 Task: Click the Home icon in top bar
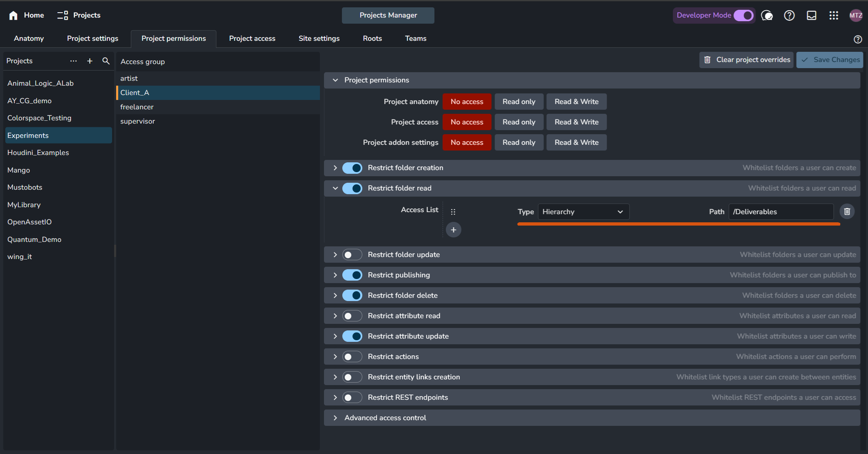pyautogui.click(x=13, y=16)
